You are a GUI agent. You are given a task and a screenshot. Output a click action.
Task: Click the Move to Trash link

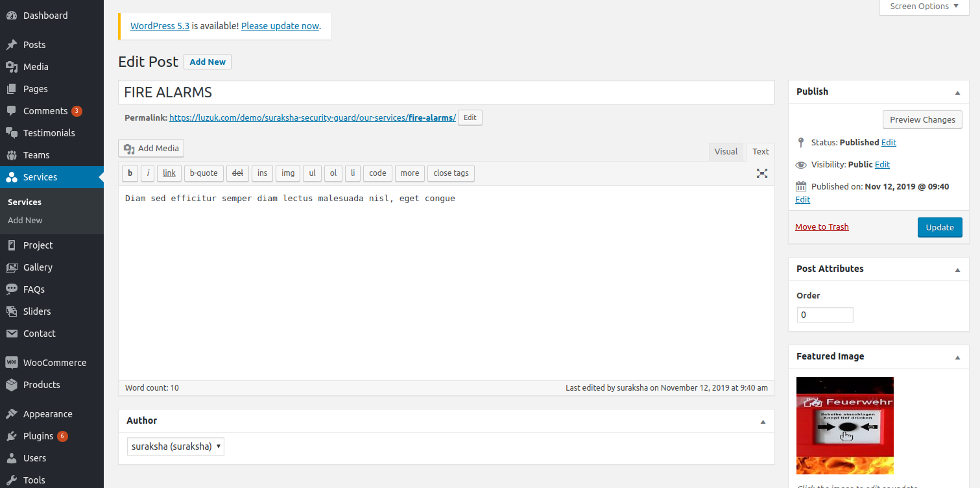tap(822, 227)
